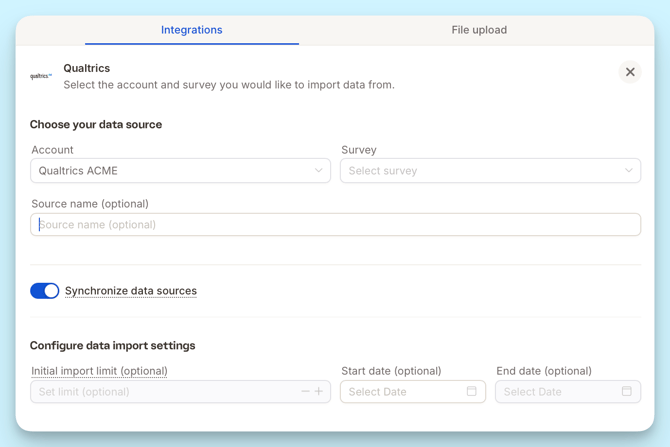
Task: Click the Qualtrics logo icon
Action: click(x=41, y=76)
